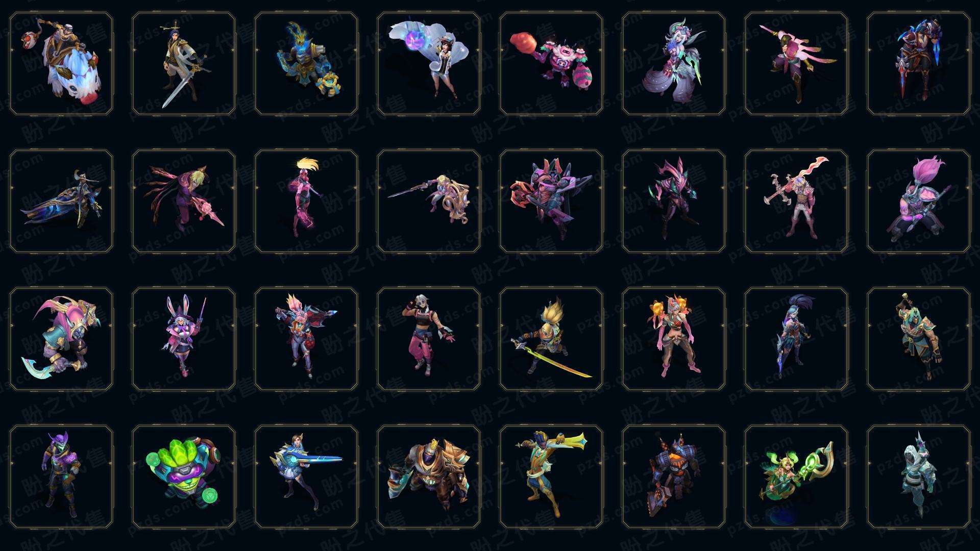This screenshot has height=551, width=980.
Task: Choose the green fairy with glowing staff
Action: coord(796,477)
